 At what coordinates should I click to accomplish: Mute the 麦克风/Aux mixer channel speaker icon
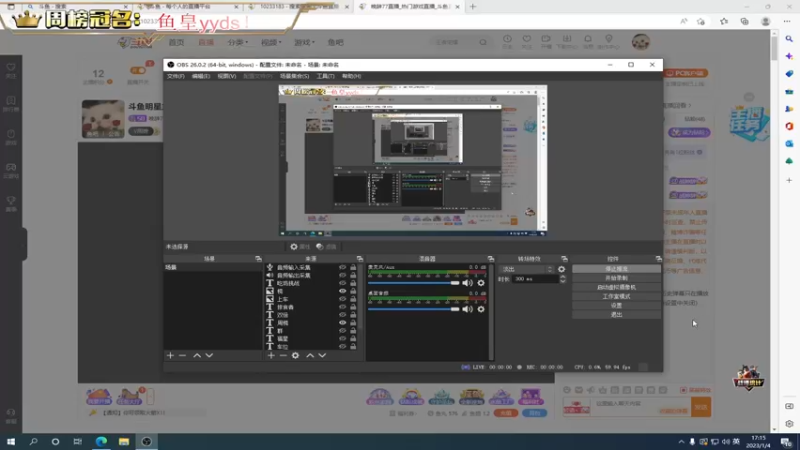467,283
